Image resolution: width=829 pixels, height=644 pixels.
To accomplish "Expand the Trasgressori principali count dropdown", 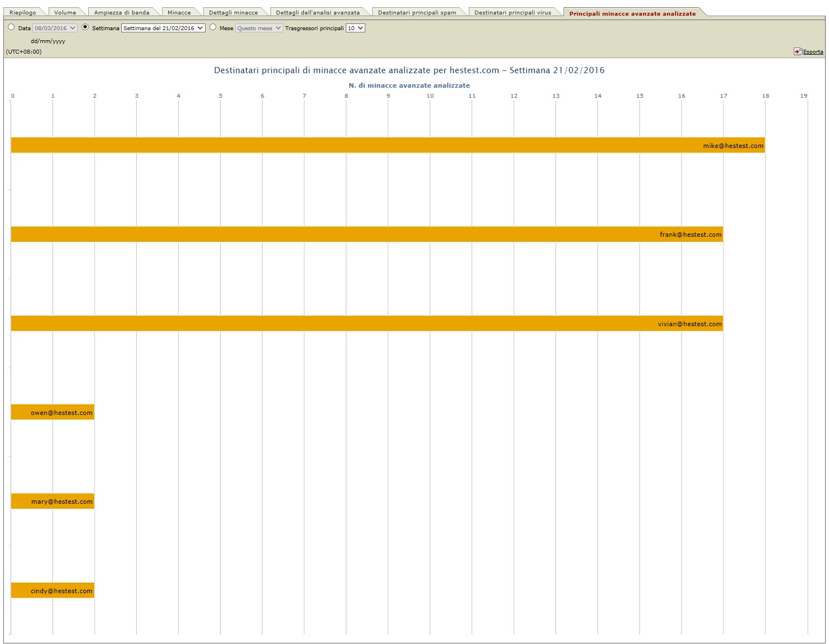I will [x=355, y=28].
